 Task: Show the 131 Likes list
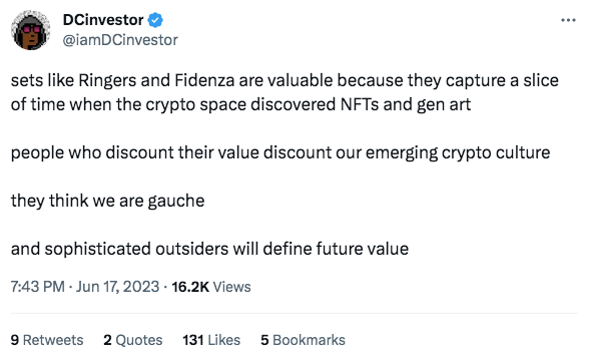click(211, 340)
